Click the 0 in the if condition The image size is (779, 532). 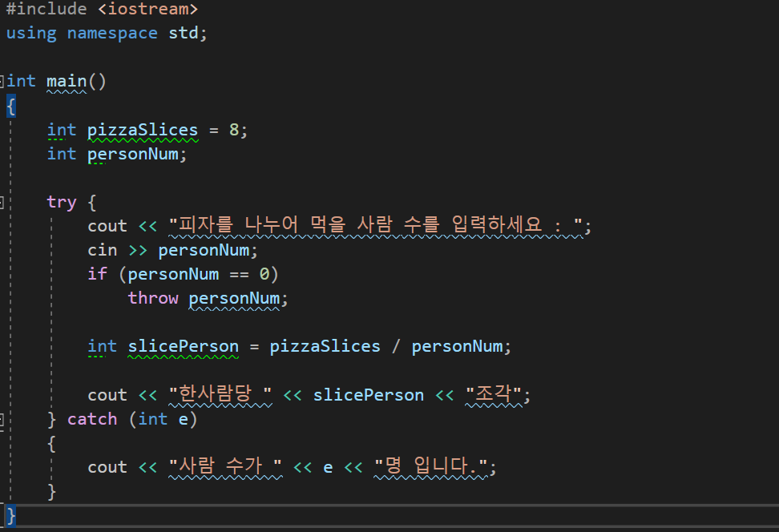tap(264, 274)
